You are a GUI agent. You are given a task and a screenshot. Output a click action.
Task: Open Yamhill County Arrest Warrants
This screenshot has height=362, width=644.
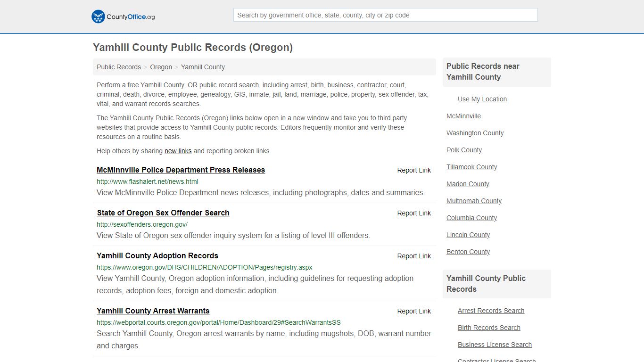pyautogui.click(x=153, y=311)
